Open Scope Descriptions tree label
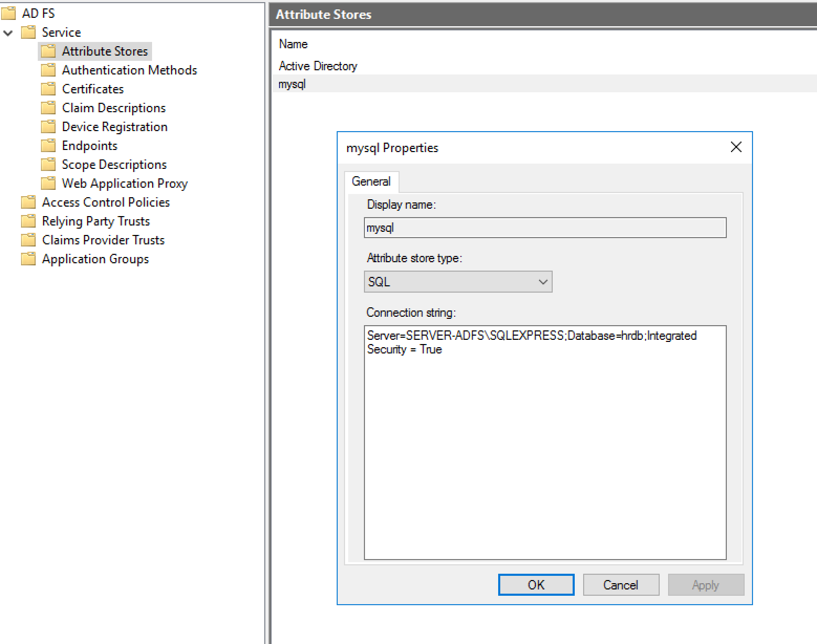The width and height of the screenshot is (817, 644). (114, 165)
